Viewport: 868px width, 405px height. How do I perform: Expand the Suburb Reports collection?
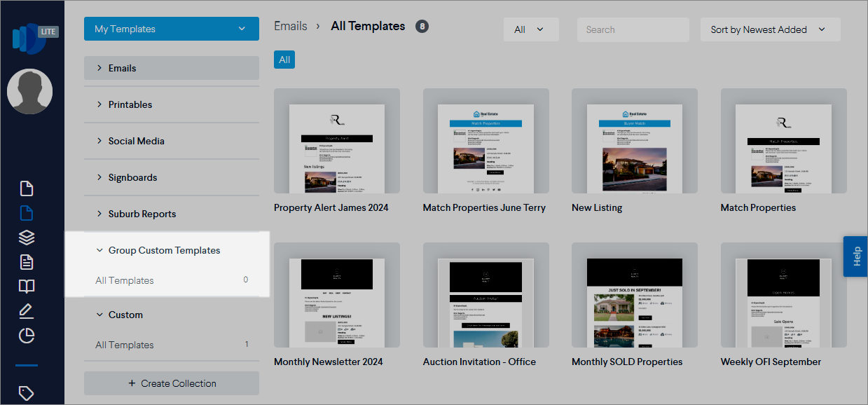tap(172, 214)
